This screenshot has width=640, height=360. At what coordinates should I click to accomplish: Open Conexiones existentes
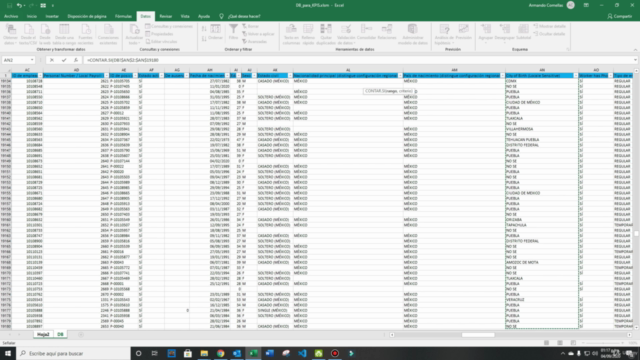[108, 34]
